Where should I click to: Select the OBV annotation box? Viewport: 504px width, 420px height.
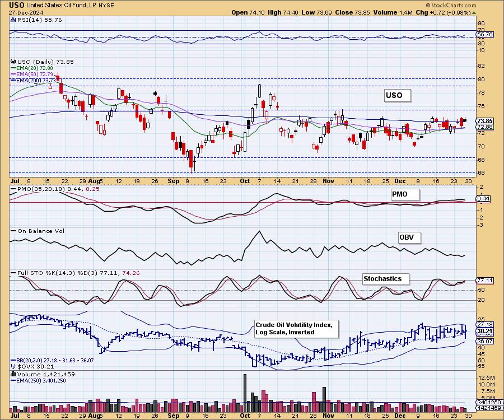pyautogui.click(x=409, y=237)
